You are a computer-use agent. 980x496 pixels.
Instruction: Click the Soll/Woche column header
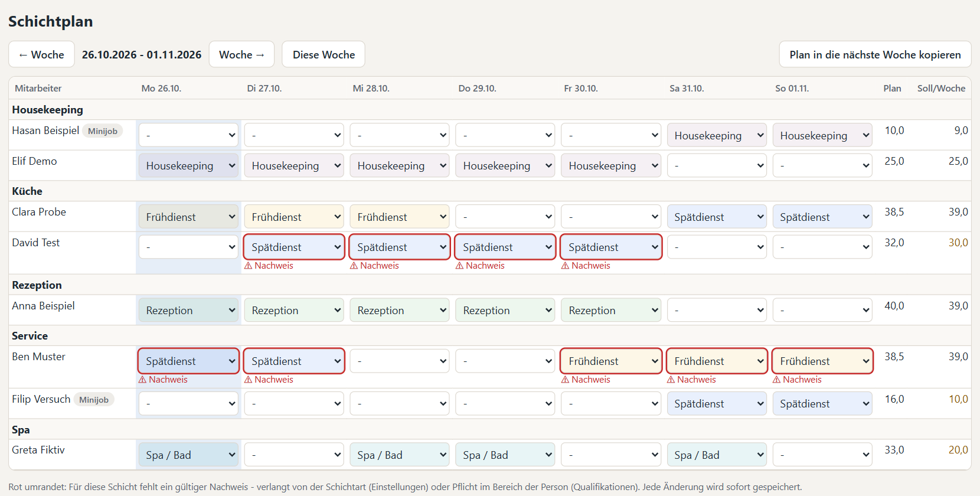941,88
